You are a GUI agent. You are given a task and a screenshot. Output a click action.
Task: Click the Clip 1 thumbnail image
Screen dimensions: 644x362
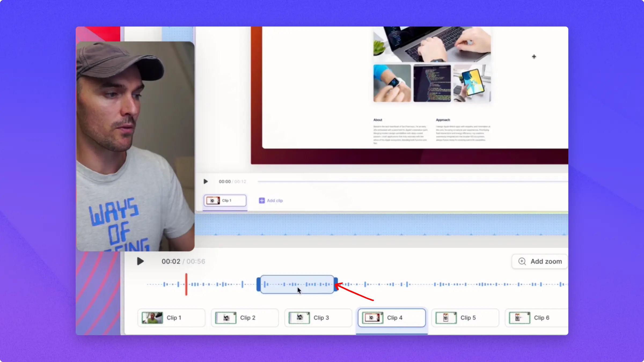point(152,318)
